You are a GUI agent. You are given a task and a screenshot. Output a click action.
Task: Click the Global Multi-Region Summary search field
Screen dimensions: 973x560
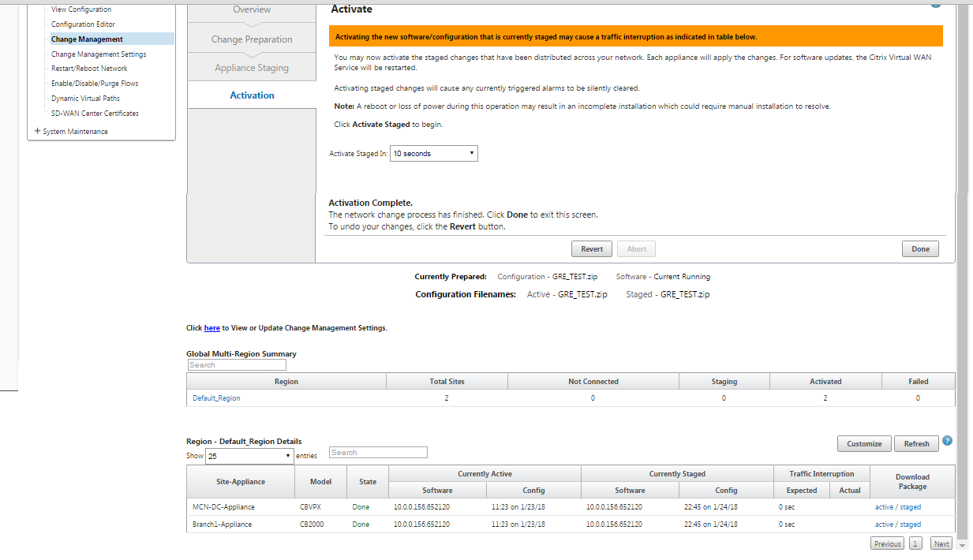click(237, 365)
